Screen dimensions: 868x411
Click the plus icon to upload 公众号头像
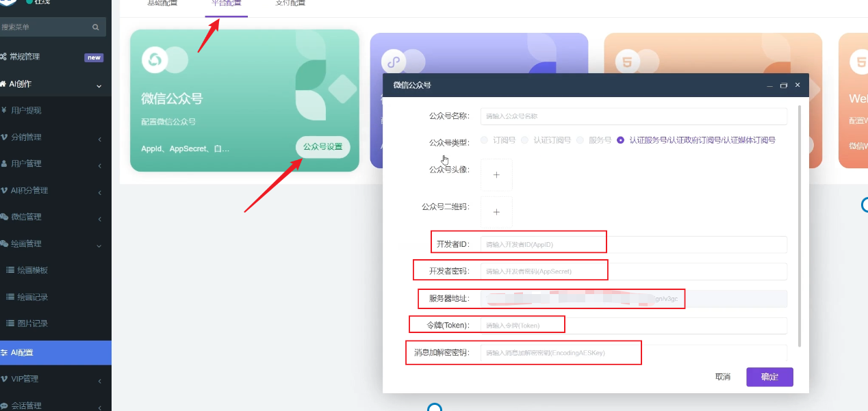496,175
